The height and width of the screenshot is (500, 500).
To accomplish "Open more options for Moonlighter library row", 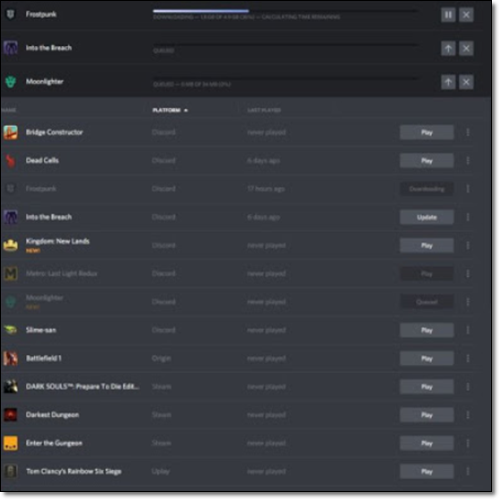I will 468,302.
